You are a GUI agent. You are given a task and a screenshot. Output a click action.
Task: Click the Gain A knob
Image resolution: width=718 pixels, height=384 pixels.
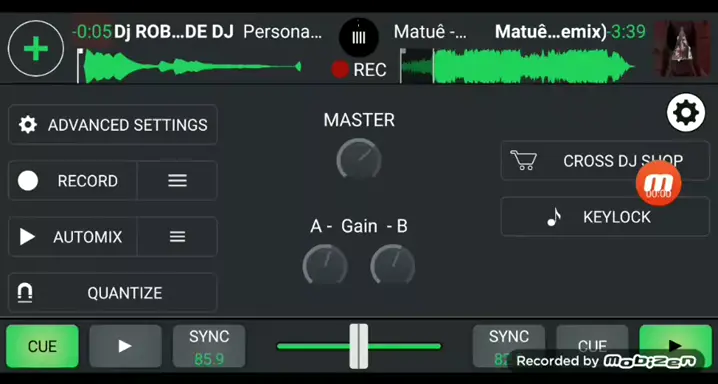click(x=325, y=265)
